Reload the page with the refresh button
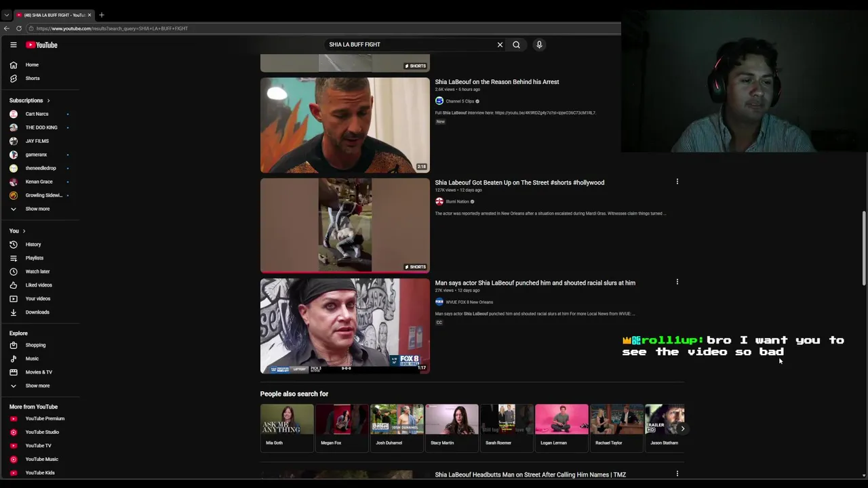The image size is (868, 488). tap(19, 28)
